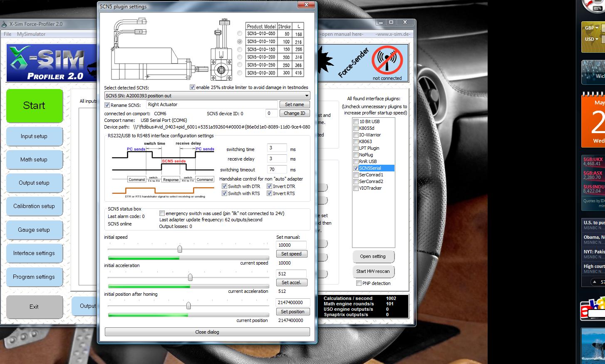Toggle the emergency switch was used checkbox
605x364 pixels.
[162, 213]
